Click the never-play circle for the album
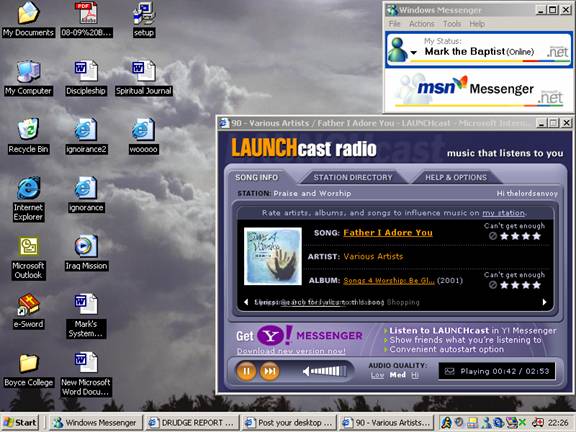This screenshot has width=576, height=432. tap(493, 285)
